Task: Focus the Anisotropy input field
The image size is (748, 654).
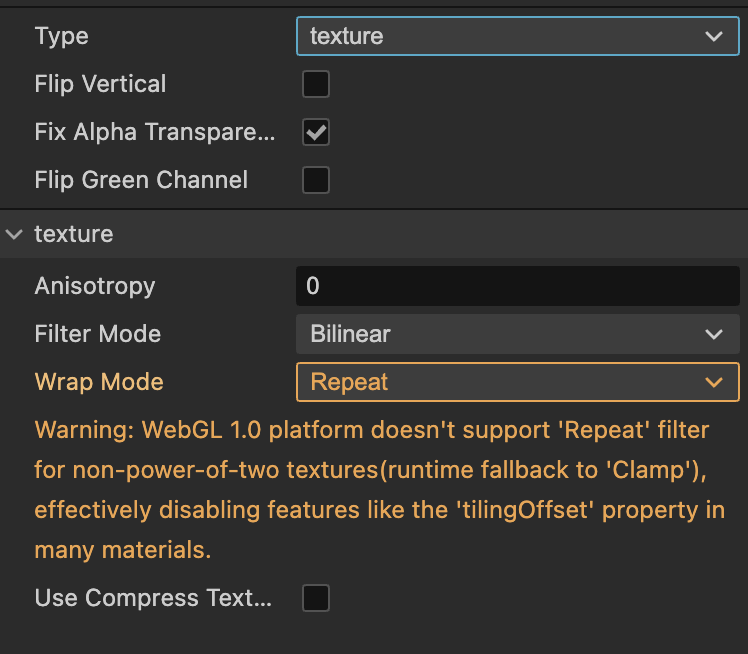Action: click(x=516, y=286)
